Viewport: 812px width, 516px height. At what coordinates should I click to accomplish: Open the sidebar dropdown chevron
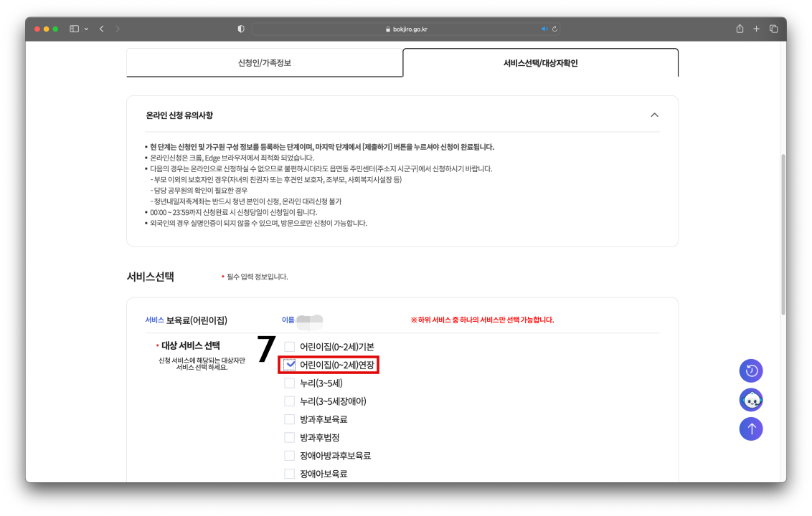click(x=88, y=29)
